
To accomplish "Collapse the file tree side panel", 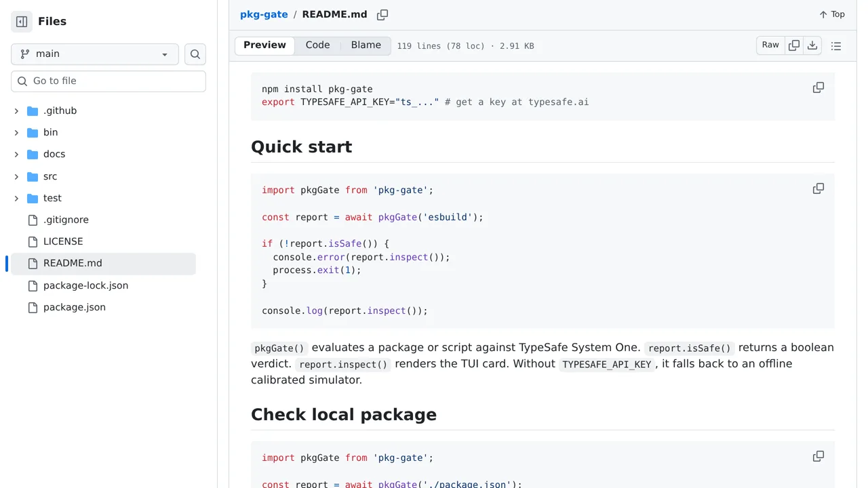I will 22,22.
